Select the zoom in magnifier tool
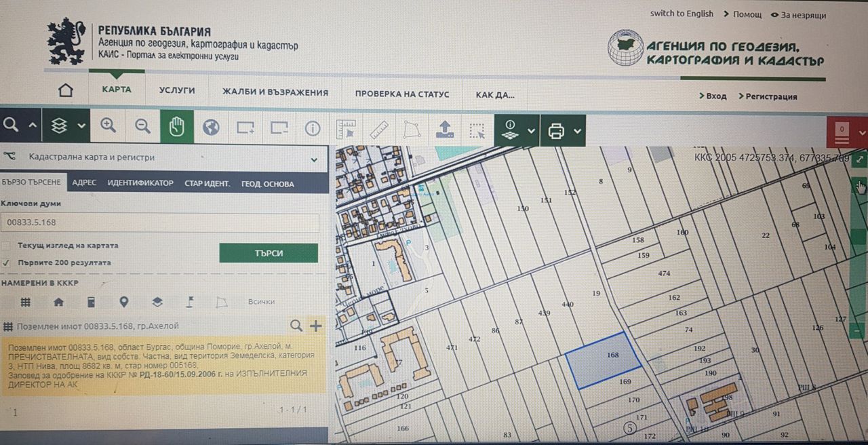This screenshot has height=445, width=868. coord(108,126)
